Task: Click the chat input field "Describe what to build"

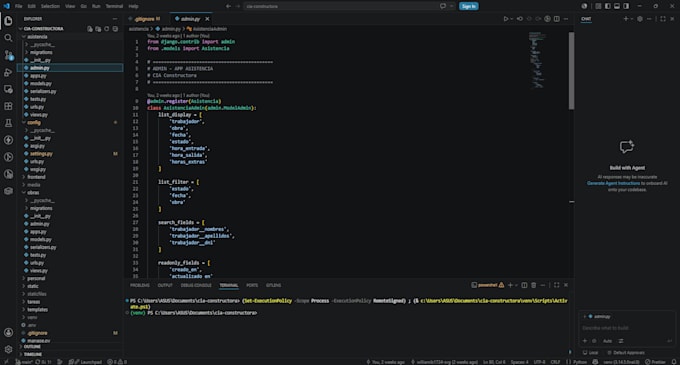Action: (x=626, y=328)
